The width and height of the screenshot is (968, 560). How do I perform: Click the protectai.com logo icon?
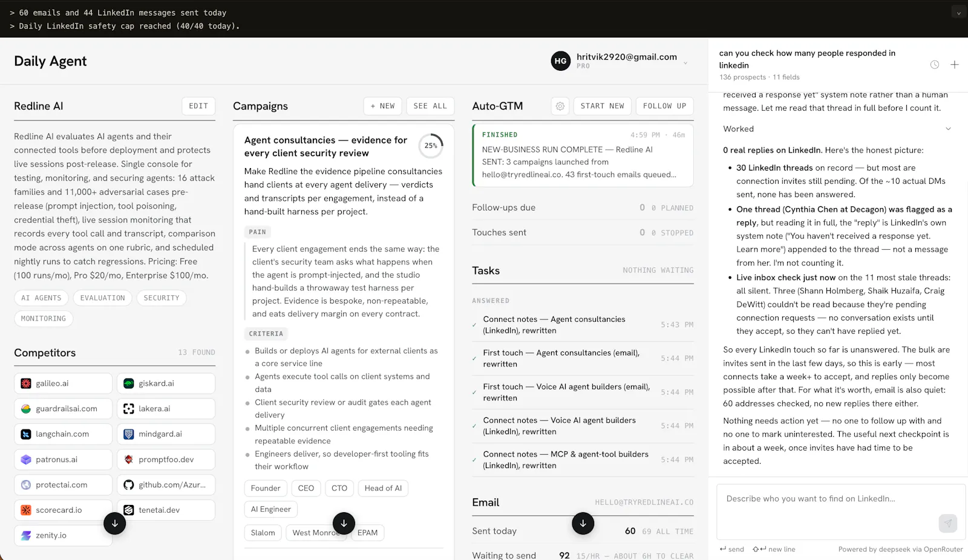26,485
